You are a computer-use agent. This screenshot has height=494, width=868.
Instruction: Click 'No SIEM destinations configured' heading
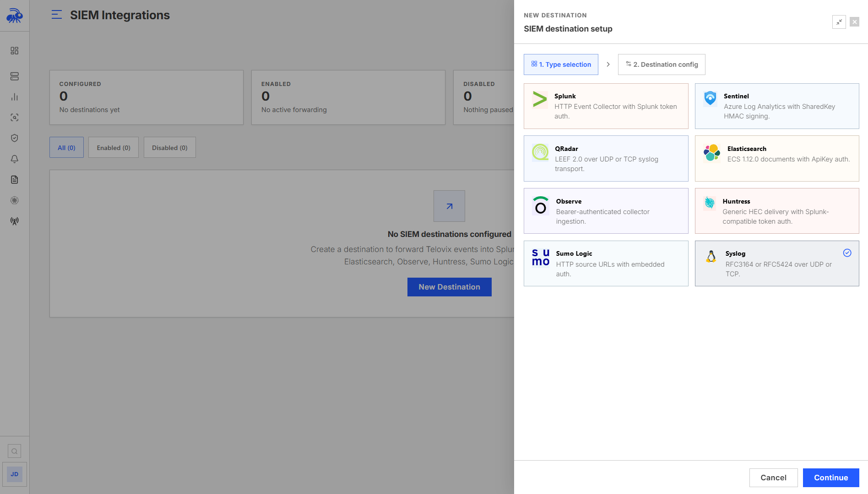point(450,234)
